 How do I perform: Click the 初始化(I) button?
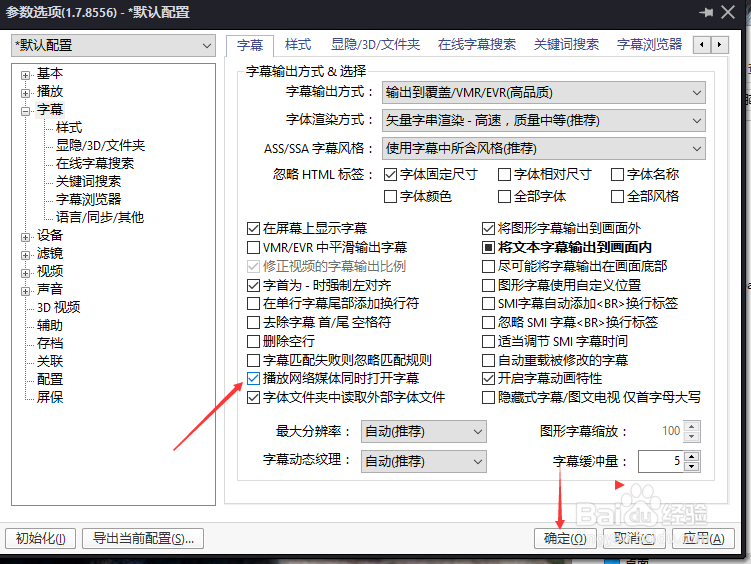coord(41,539)
